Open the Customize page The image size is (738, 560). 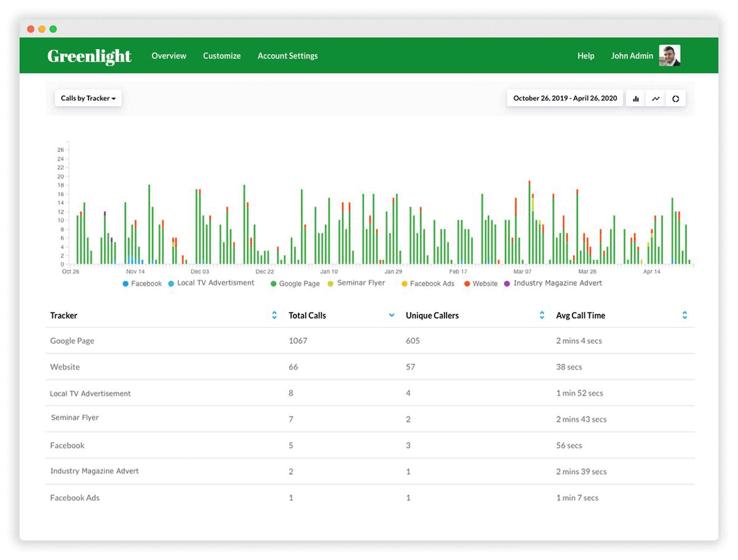click(221, 56)
